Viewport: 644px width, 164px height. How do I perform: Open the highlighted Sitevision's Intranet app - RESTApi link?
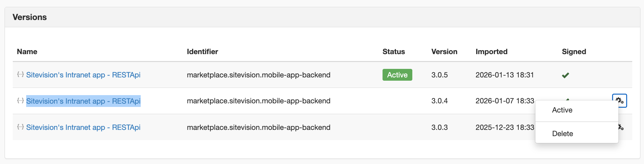[83, 101]
